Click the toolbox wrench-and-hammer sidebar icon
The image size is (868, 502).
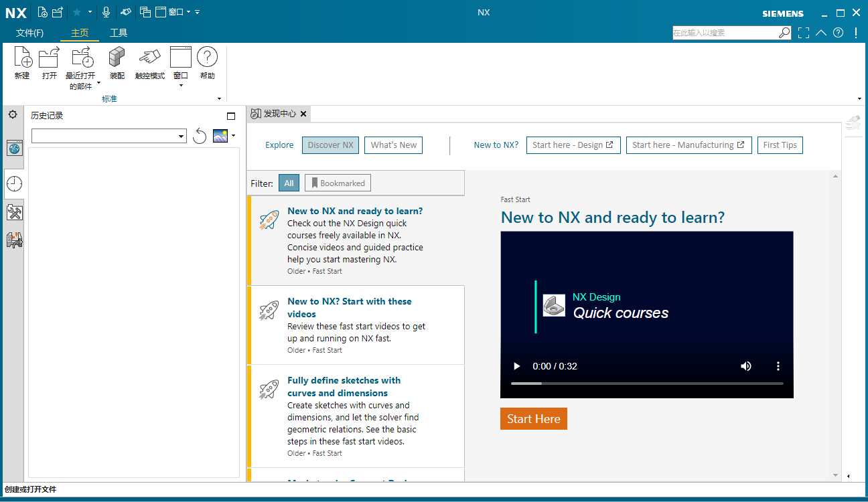click(x=14, y=212)
